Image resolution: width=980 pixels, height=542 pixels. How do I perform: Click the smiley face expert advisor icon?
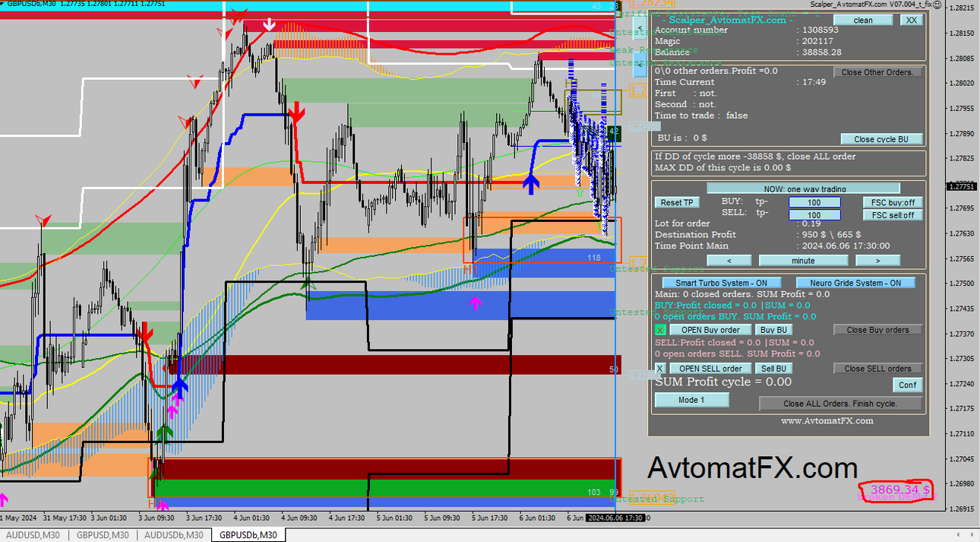(937, 5)
